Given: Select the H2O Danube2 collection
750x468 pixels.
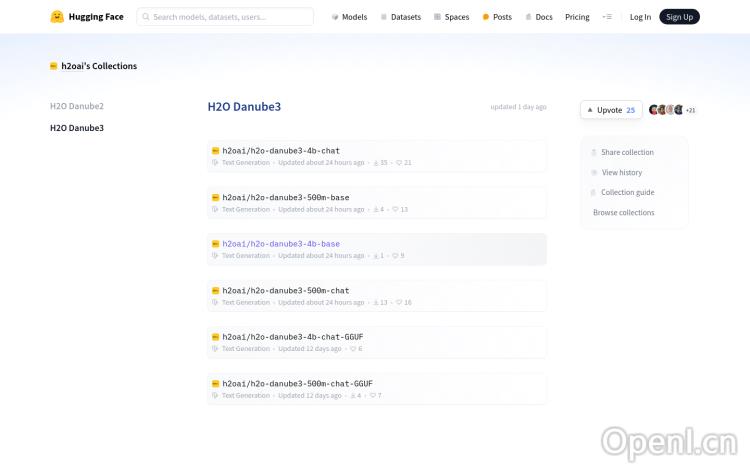Looking at the screenshot, I should pos(77,106).
